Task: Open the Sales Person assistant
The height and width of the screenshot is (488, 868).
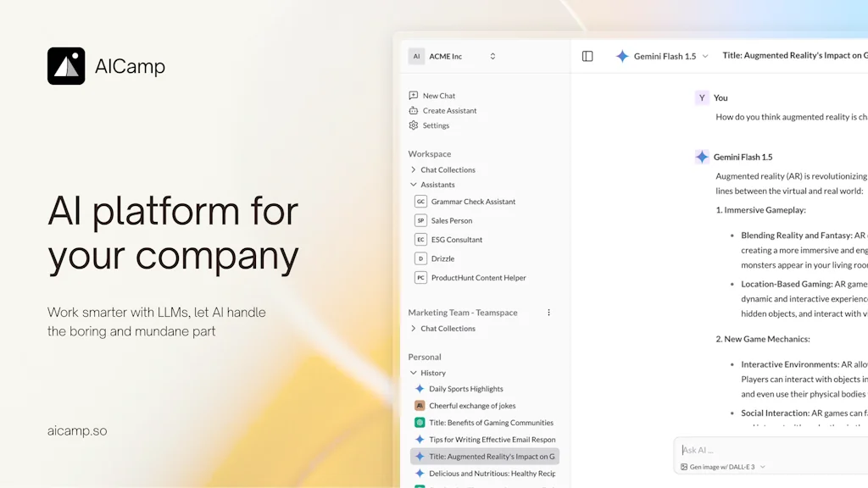Action: pos(452,220)
